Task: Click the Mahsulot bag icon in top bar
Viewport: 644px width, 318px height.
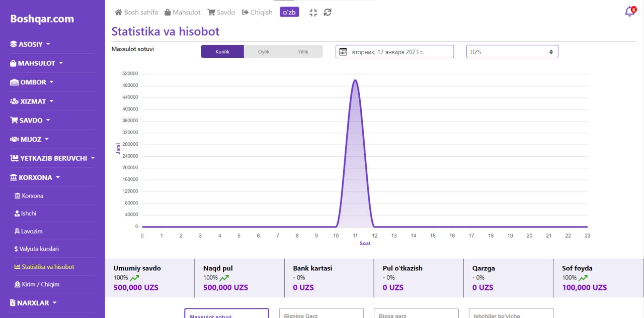Action: pos(169,12)
